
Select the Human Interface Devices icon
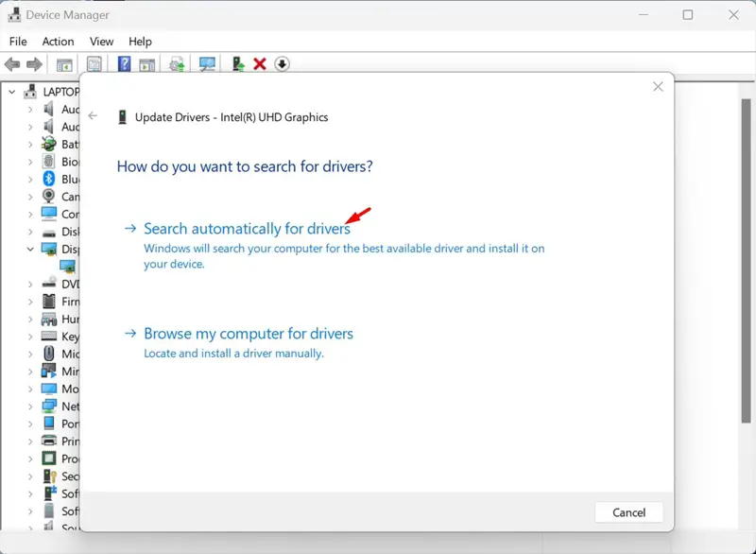[x=49, y=319]
